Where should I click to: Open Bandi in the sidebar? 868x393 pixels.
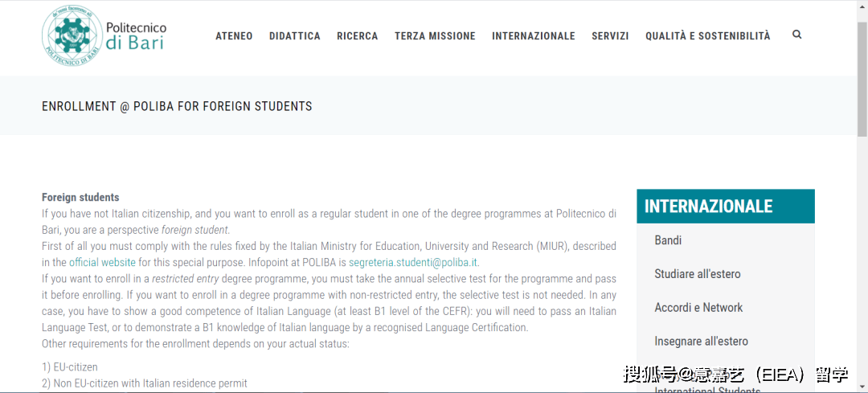668,240
